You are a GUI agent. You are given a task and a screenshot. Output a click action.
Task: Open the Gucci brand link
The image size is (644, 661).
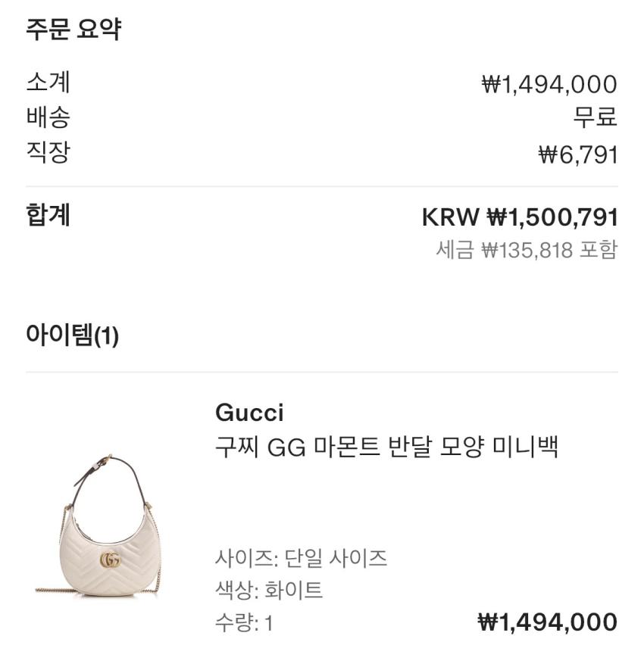249,413
